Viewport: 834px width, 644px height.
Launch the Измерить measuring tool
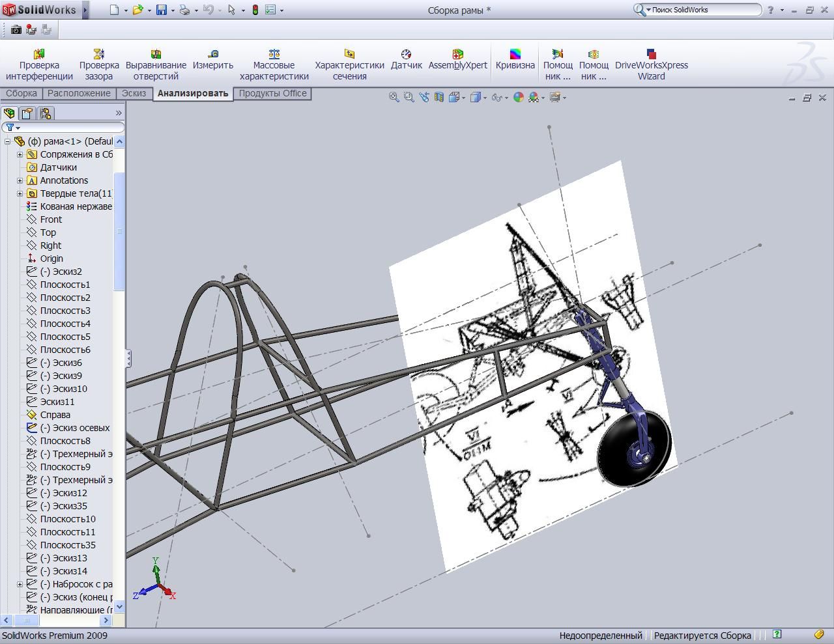pyautogui.click(x=212, y=64)
